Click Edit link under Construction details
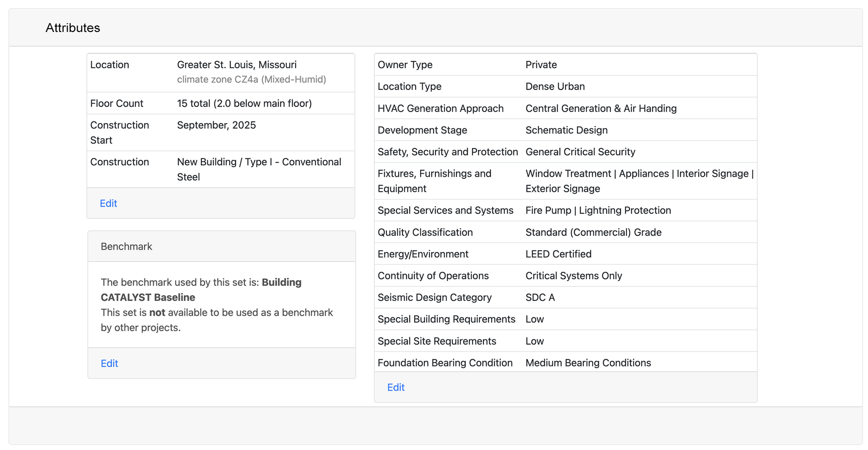This screenshot has width=868, height=450. (108, 203)
